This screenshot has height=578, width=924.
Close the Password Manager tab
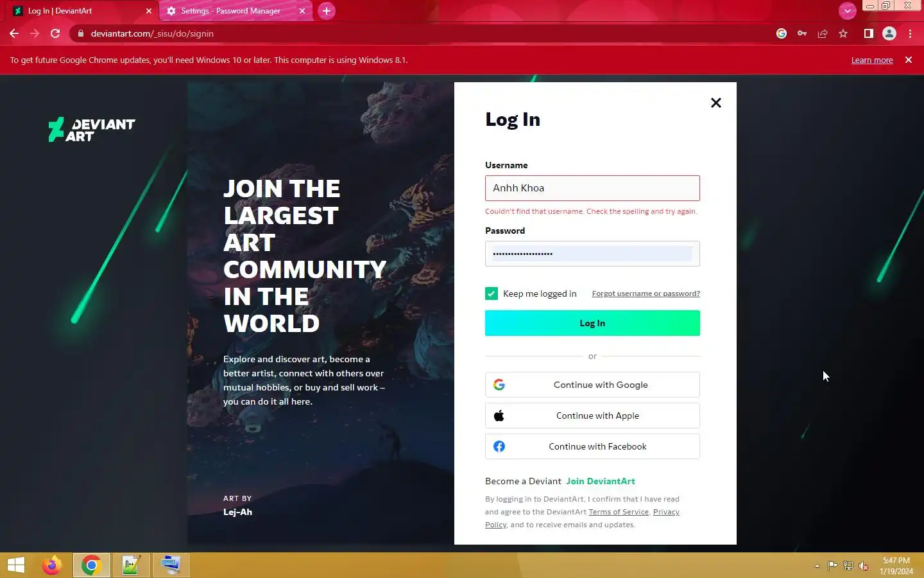(302, 11)
